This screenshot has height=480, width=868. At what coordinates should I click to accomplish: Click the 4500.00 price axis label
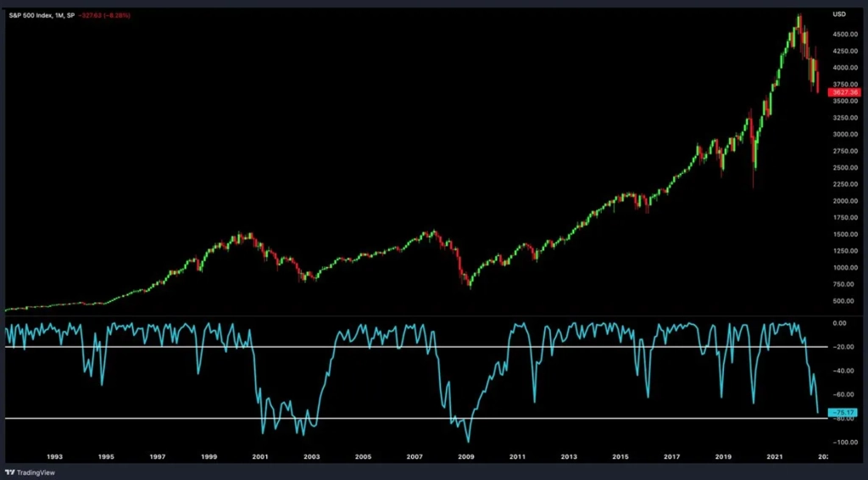click(845, 34)
